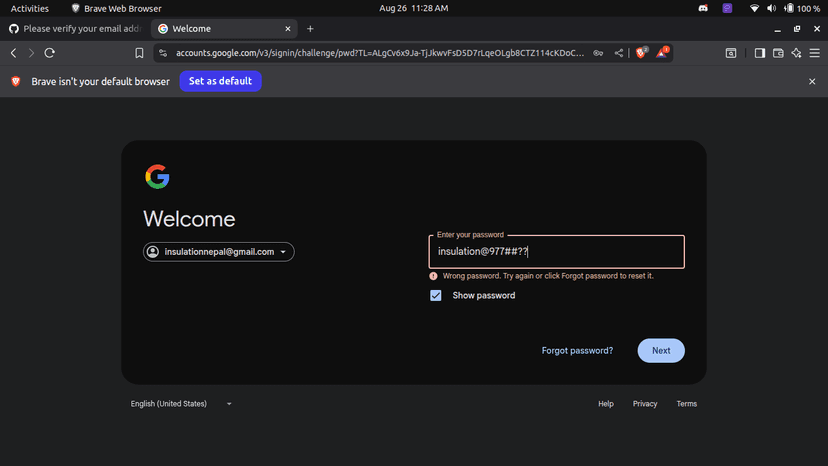The height and width of the screenshot is (466, 828).
Task: Click Set as default browser button
Action: pos(220,81)
